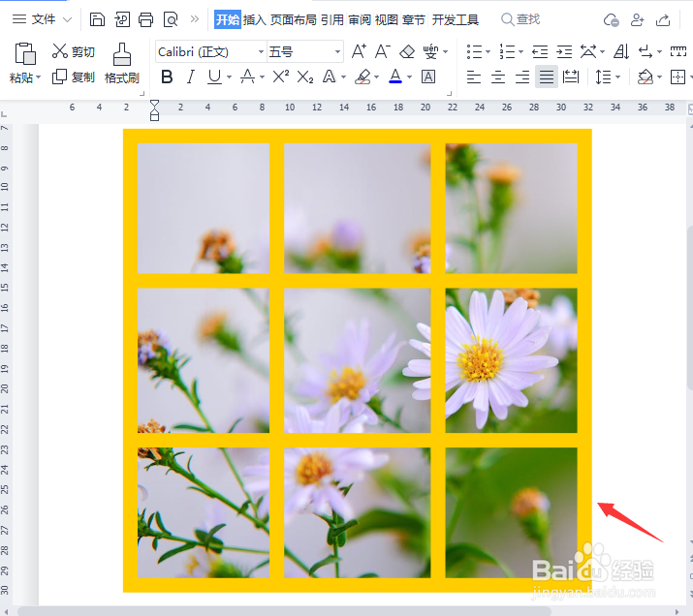
Task: Open the 章节 tab
Action: click(414, 20)
